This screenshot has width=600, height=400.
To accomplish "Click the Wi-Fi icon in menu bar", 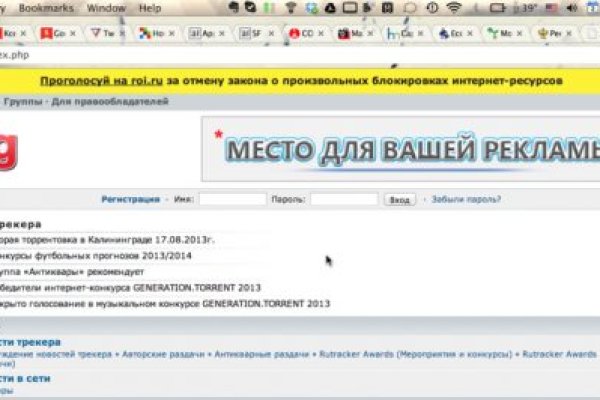I will tap(453, 8).
